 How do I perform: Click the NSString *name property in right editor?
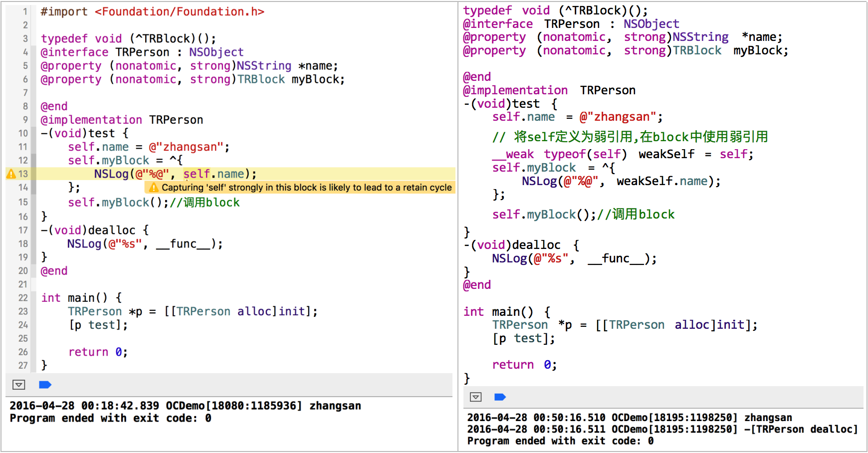(x=623, y=37)
